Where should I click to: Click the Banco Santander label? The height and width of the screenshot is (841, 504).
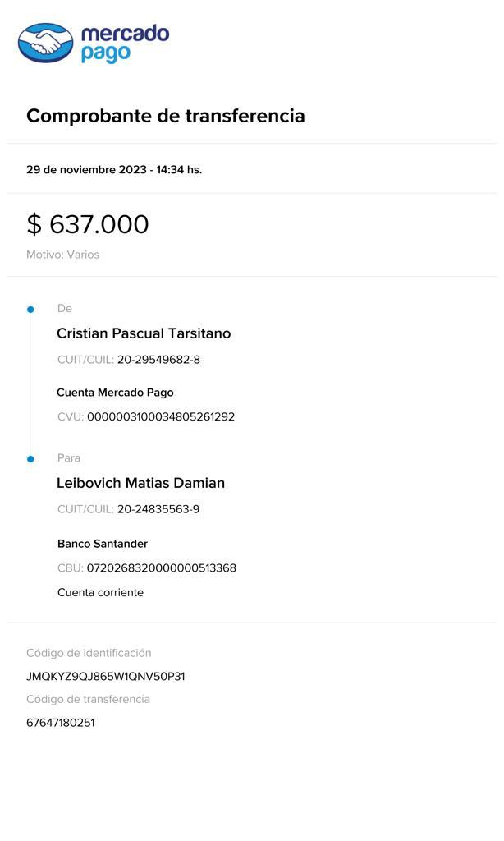pos(103,544)
